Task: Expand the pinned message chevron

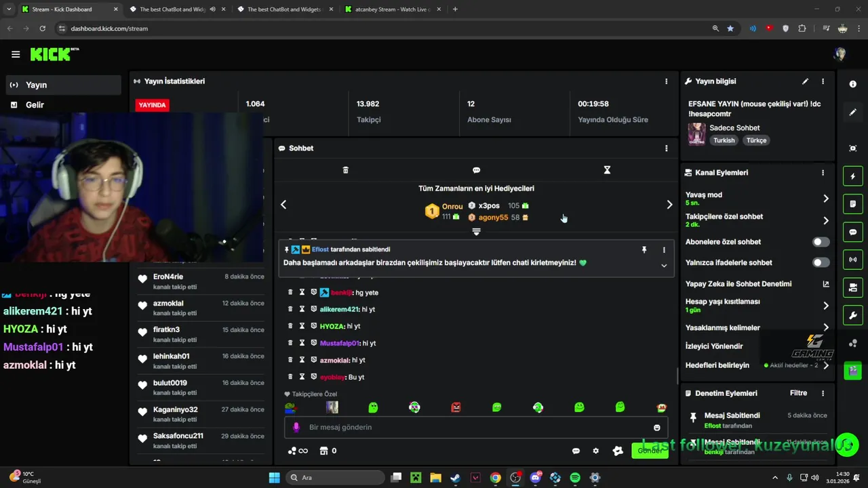Action: point(664,266)
